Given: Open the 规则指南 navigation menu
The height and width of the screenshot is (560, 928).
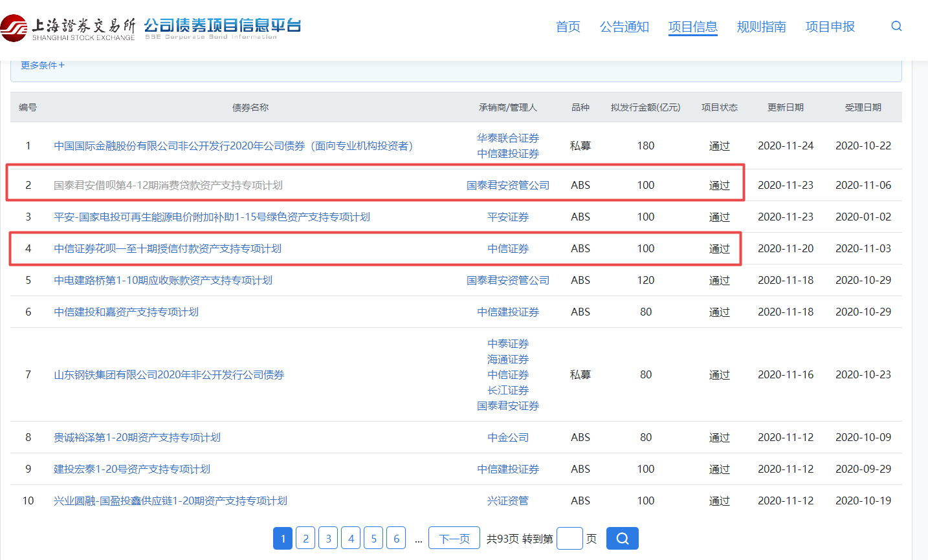Looking at the screenshot, I should [x=761, y=27].
